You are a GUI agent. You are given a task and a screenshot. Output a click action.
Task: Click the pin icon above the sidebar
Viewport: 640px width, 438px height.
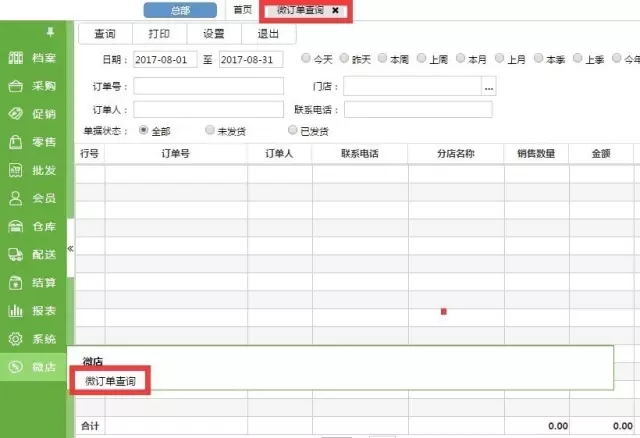click(x=50, y=32)
